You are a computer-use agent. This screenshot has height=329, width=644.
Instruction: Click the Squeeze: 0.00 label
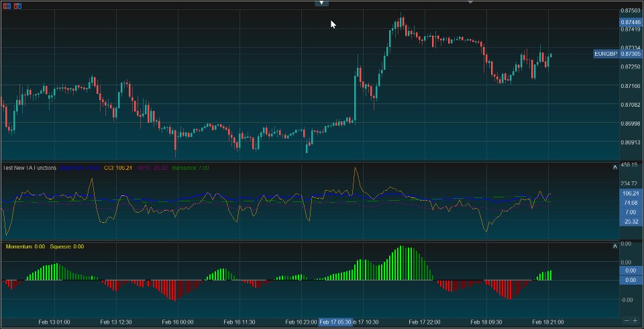click(x=67, y=246)
